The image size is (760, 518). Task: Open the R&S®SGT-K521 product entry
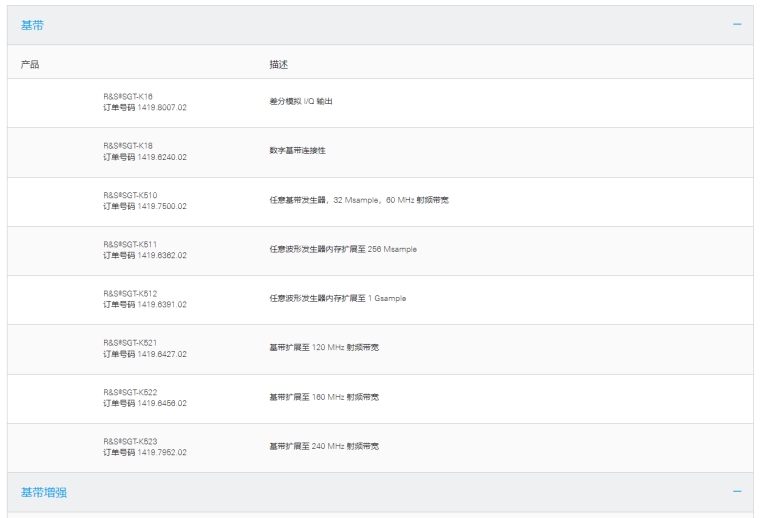click(x=130, y=342)
